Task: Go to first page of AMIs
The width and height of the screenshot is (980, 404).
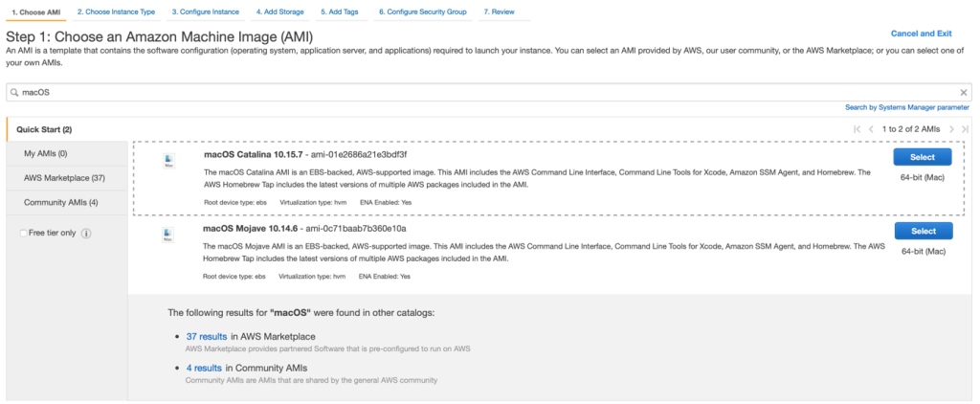Action: 857,129
